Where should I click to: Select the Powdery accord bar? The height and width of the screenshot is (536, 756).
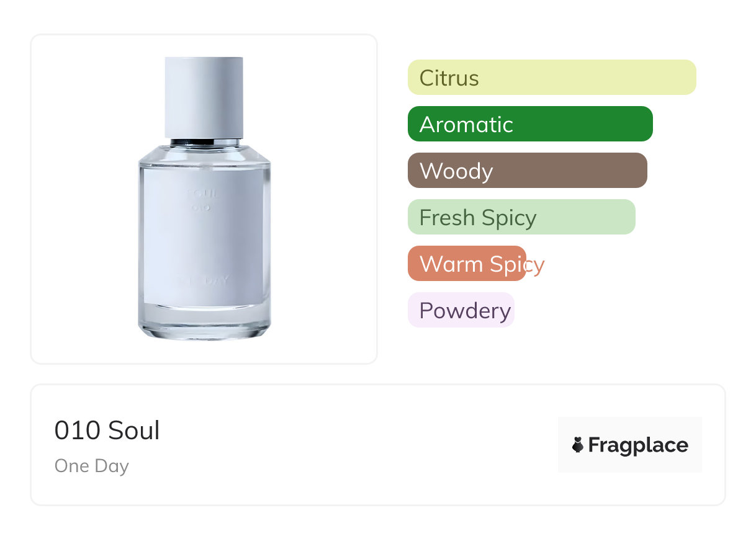point(461,310)
